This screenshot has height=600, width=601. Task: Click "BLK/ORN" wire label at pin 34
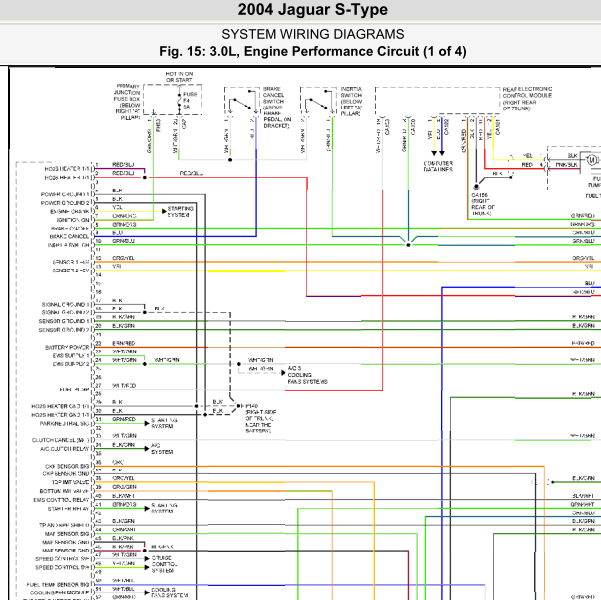pos(123,445)
